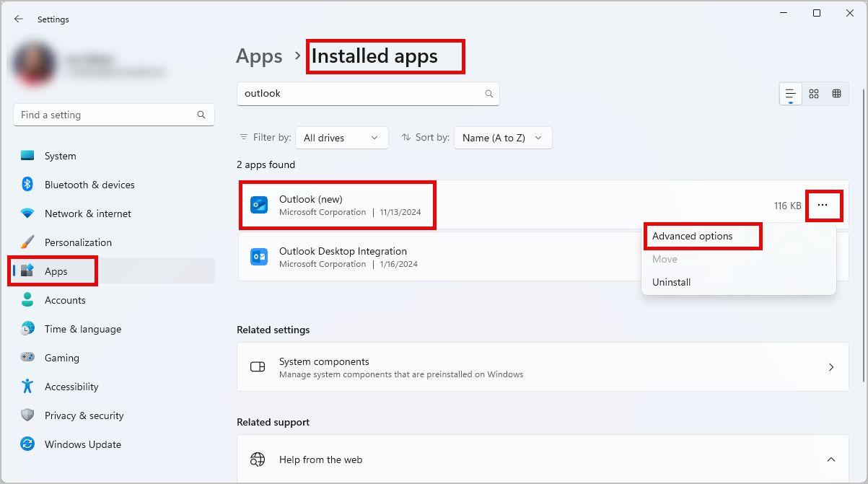The width and height of the screenshot is (868, 484).
Task: Open the Filter by All drives dropdown
Action: pos(341,138)
